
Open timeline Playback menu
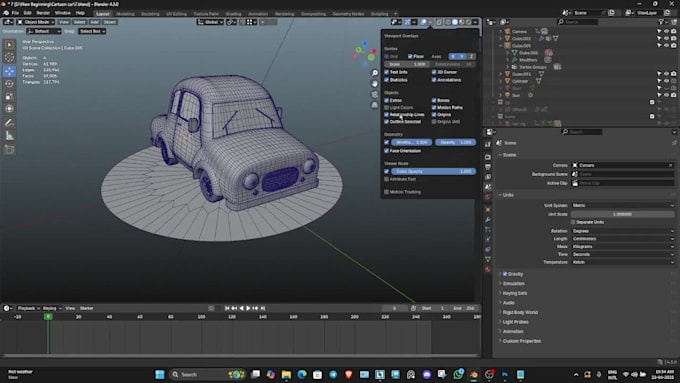pos(28,308)
